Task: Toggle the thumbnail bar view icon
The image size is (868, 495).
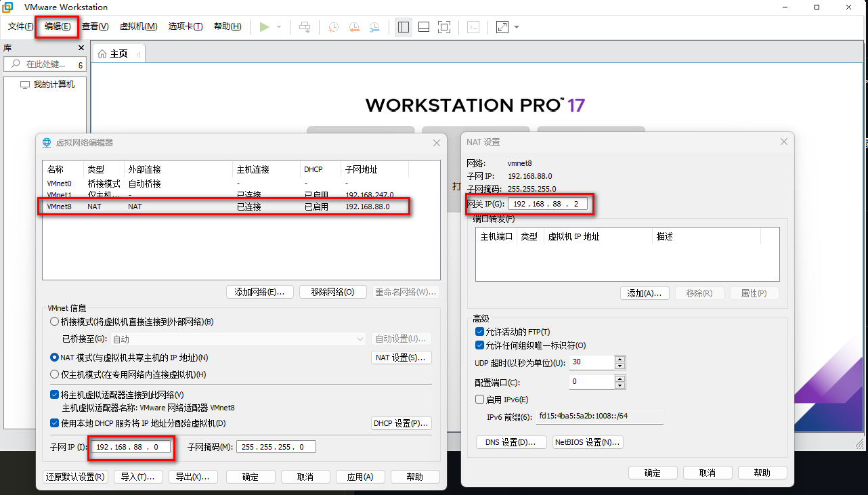Action: [x=424, y=27]
